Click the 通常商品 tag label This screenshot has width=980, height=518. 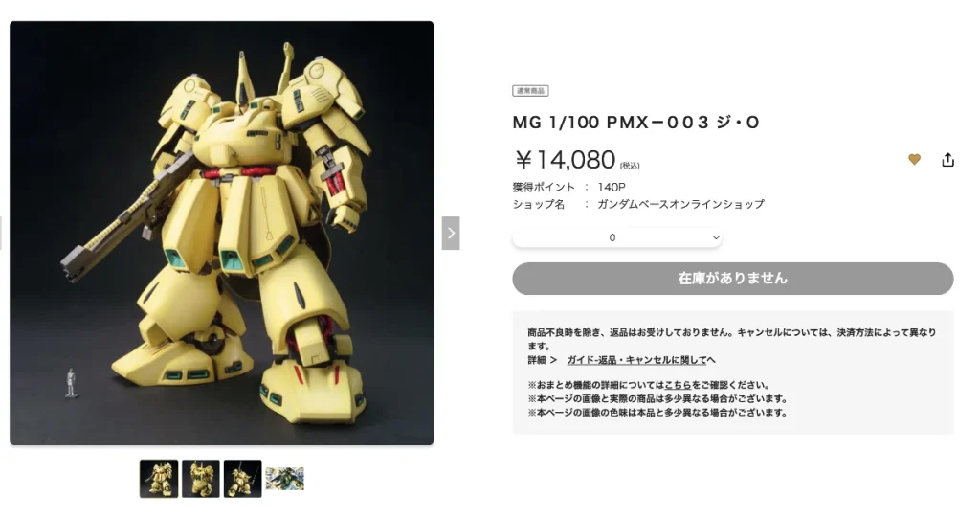[x=530, y=91]
